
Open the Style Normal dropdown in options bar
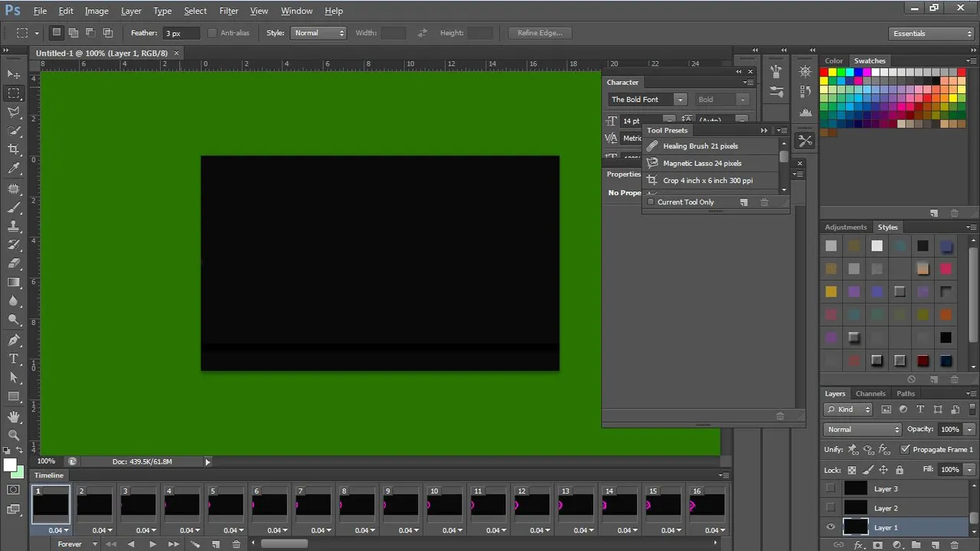coord(320,33)
